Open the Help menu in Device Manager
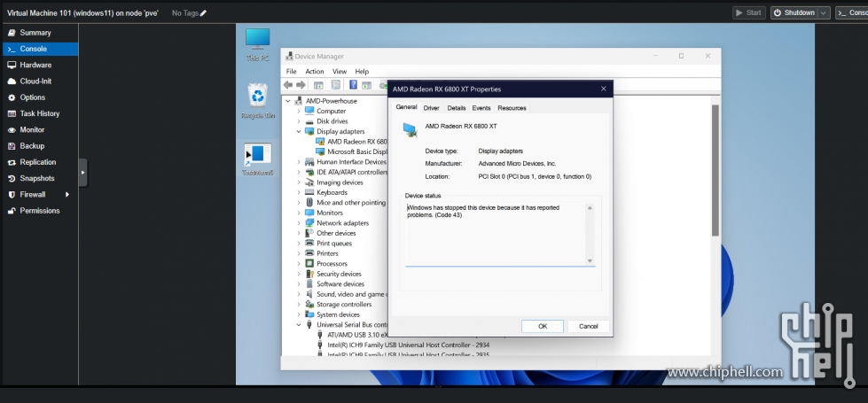Image resolution: width=868 pixels, height=403 pixels. click(x=362, y=72)
